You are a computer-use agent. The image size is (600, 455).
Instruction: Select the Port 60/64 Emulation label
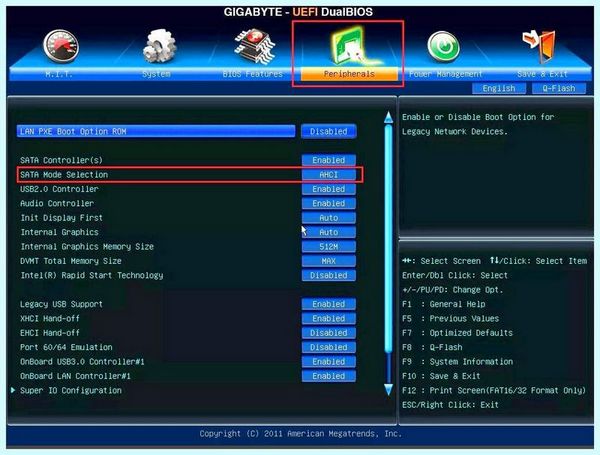coord(66,347)
